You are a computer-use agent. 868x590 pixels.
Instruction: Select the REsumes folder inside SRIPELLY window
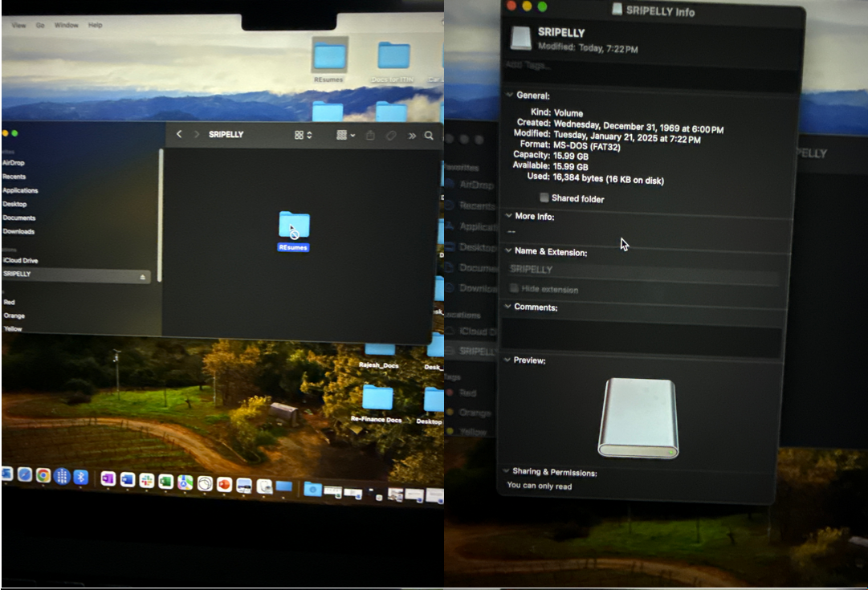[x=294, y=231]
